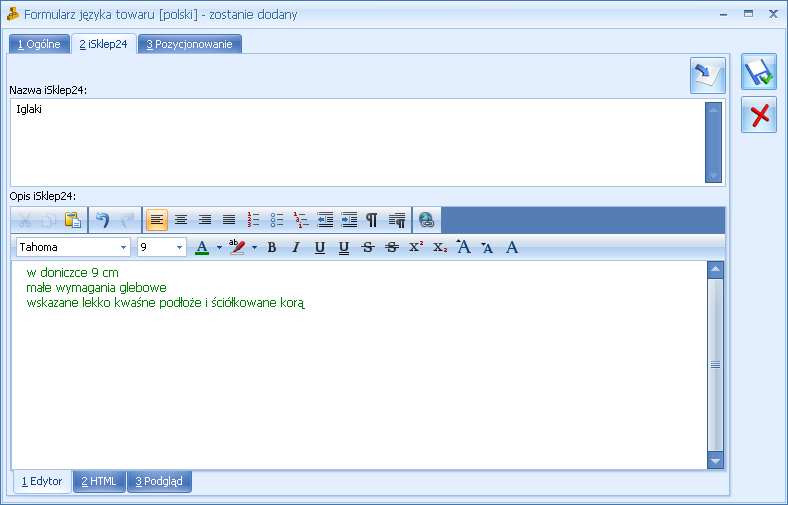Apply green font color with A icon
Image resolution: width=788 pixels, height=505 pixels.
coord(202,247)
